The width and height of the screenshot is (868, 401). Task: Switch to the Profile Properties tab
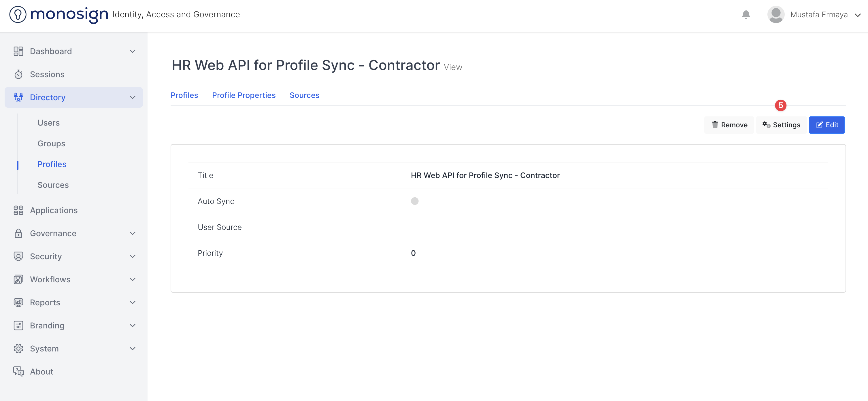244,95
